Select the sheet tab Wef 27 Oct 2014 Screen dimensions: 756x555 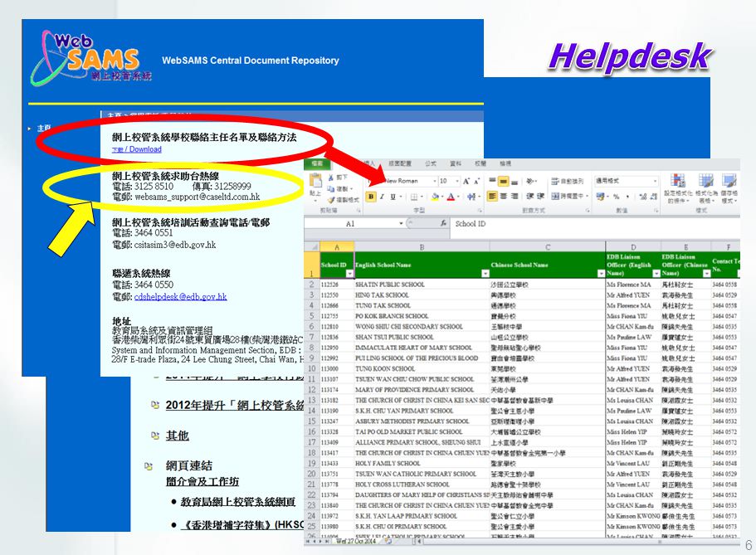point(356,542)
